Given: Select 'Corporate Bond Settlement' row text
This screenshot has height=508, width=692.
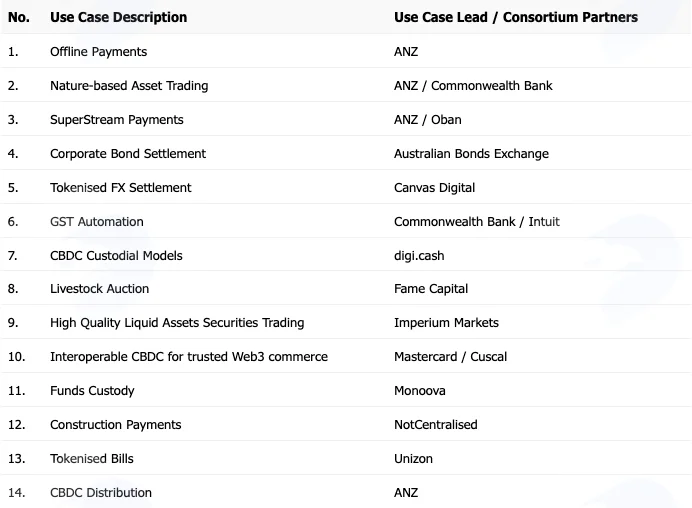Looking at the screenshot, I should click(128, 154).
